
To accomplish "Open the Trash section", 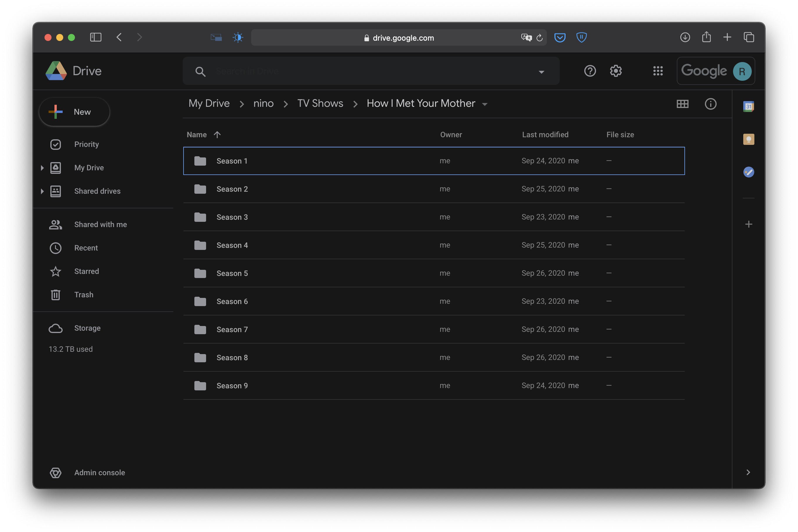I will click(x=83, y=294).
